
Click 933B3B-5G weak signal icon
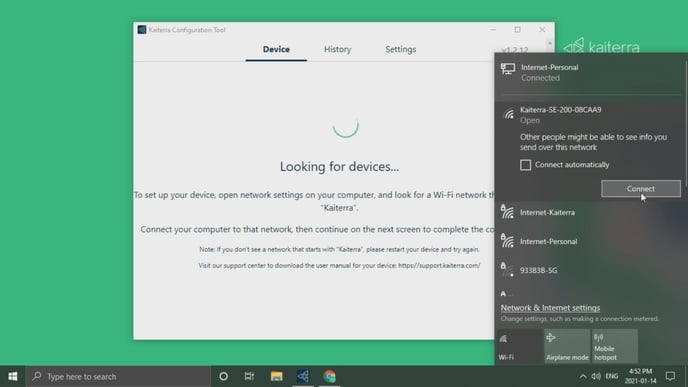coord(507,269)
